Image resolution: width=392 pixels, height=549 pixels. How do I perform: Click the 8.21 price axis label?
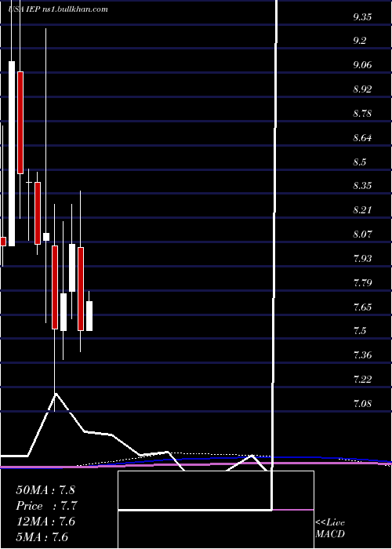[362, 209]
